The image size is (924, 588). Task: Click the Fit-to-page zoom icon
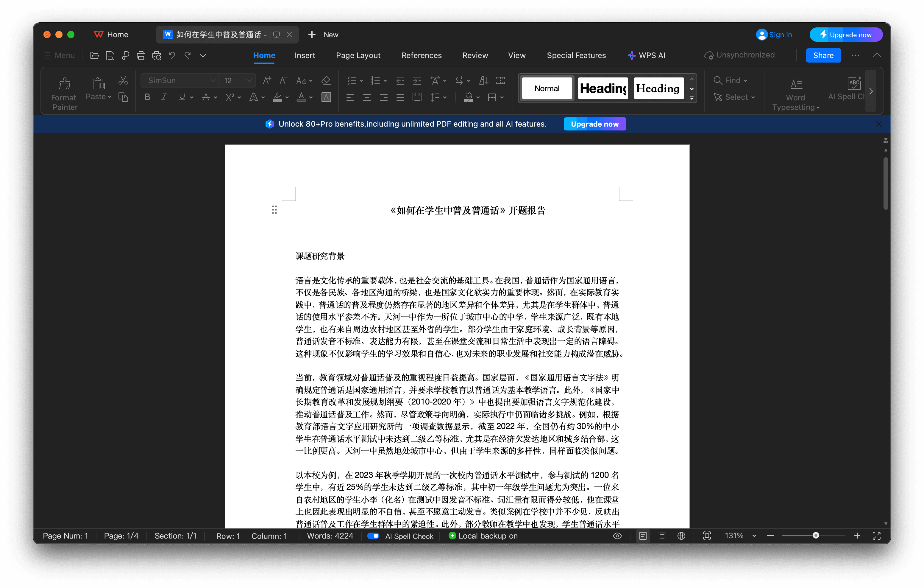tap(707, 536)
